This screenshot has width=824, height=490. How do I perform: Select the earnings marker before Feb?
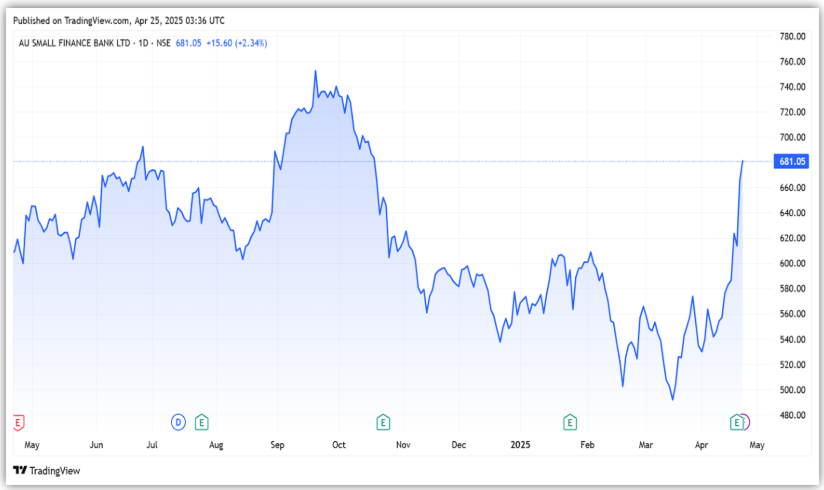pyautogui.click(x=570, y=422)
